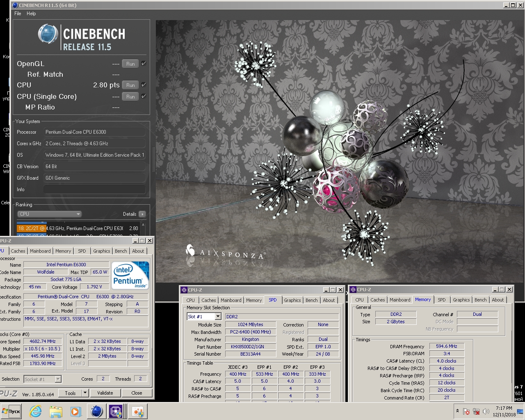The width and height of the screenshot is (525, 420).
Task: Toggle the CPU (Single Core) test checkbox
Action: (144, 96)
